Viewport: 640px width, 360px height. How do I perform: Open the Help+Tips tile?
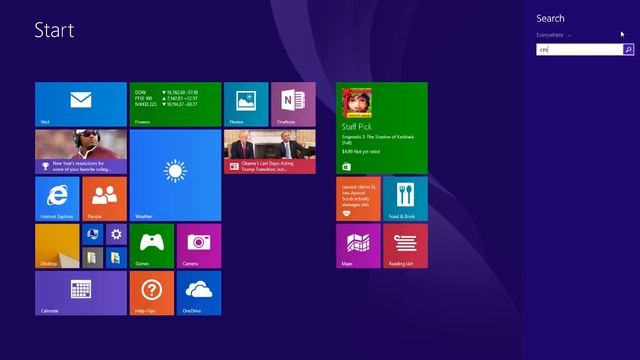(x=152, y=293)
